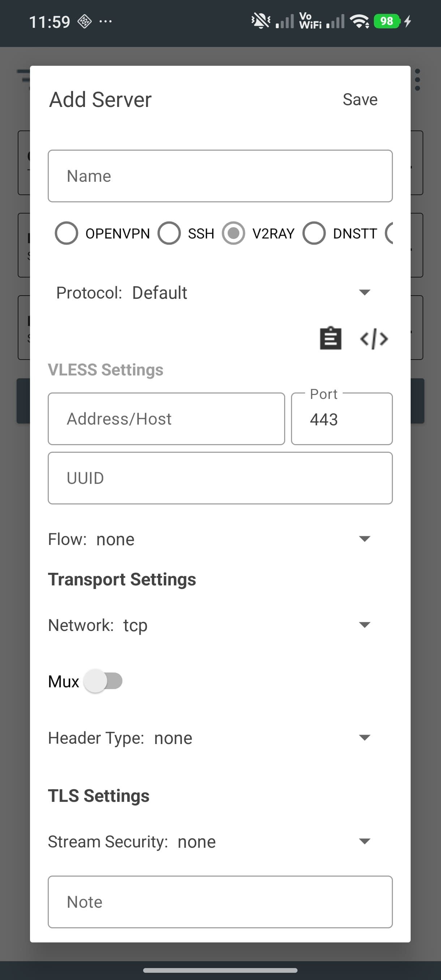Viewport: 441px width, 980px height.
Task: Choose the DNSTT server type
Action: point(314,233)
